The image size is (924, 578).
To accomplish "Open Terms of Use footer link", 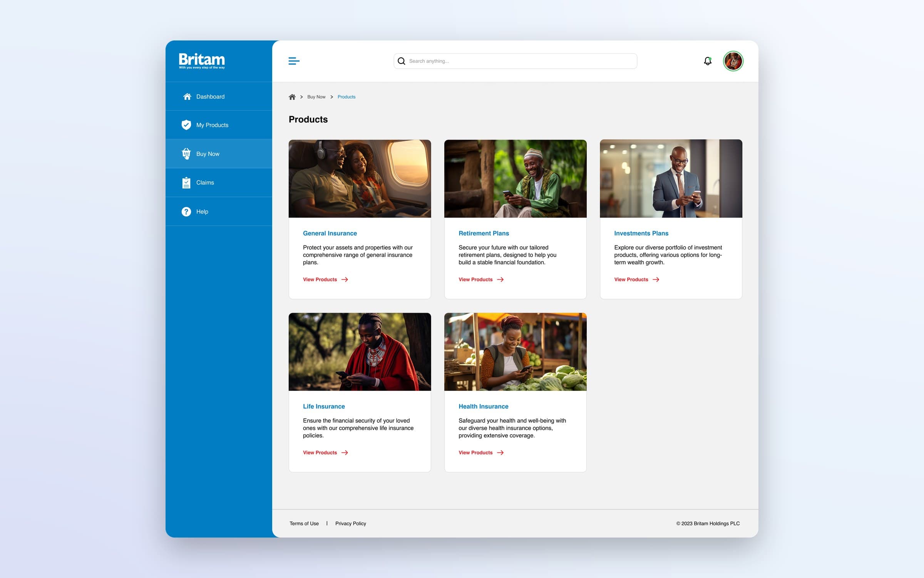I will [x=304, y=523].
